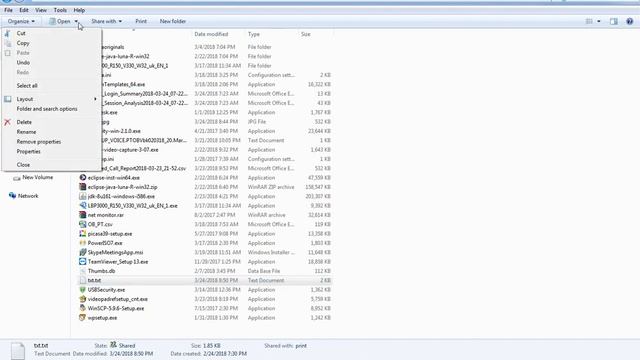640x360 pixels.
Task: Click the New folder button
Action: pos(173,21)
